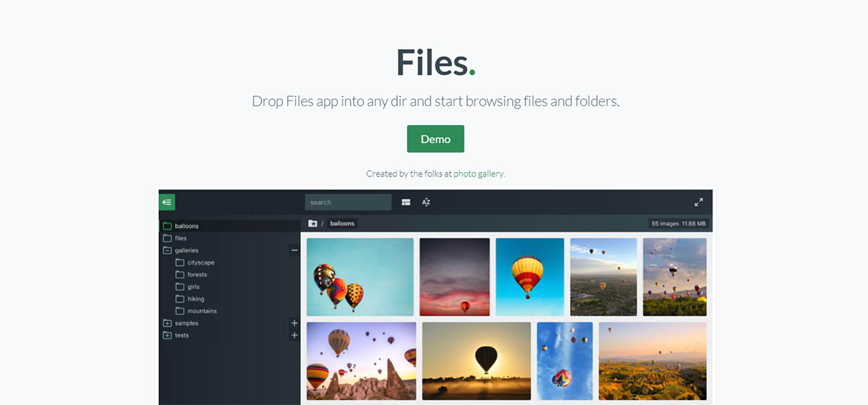Image resolution: width=868 pixels, height=405 pixels.
Task: Collapse the galleries folder with minus button
Action: coord(294,250)
